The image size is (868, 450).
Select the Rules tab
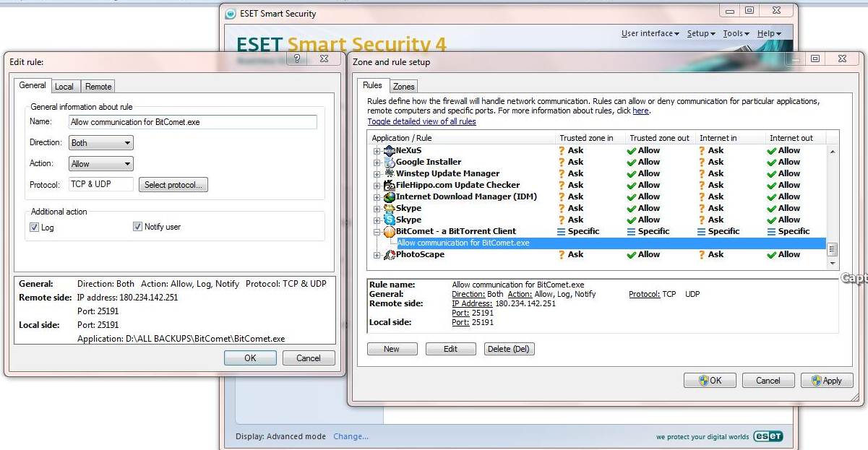[x=373, y=85]
